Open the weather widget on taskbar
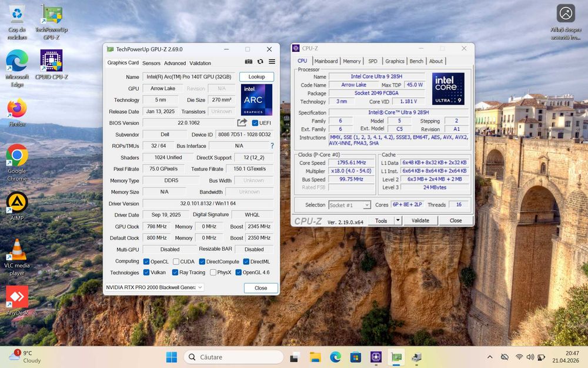This screenshot has width=588, height=368. tap(25, 357)
